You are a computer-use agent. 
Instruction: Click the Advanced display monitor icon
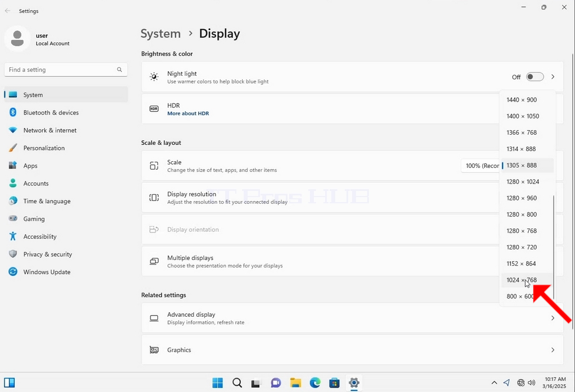(x=154, y=318)
